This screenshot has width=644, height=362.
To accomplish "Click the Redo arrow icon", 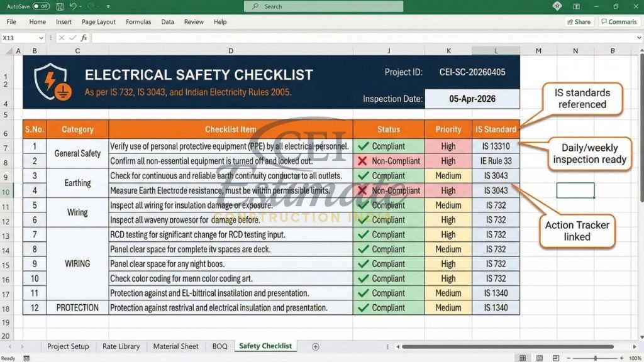I will (x=91, y=6).
